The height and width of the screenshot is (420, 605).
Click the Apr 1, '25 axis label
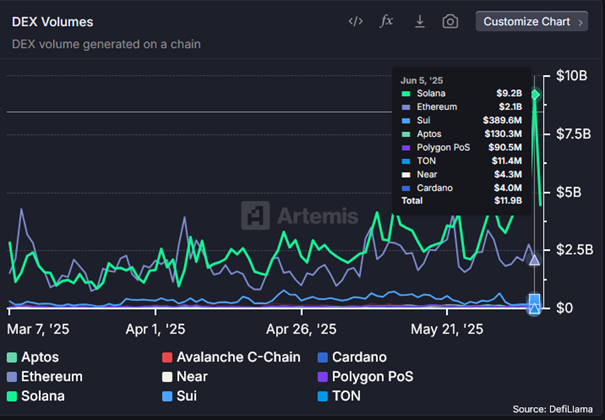pos(155,329)
